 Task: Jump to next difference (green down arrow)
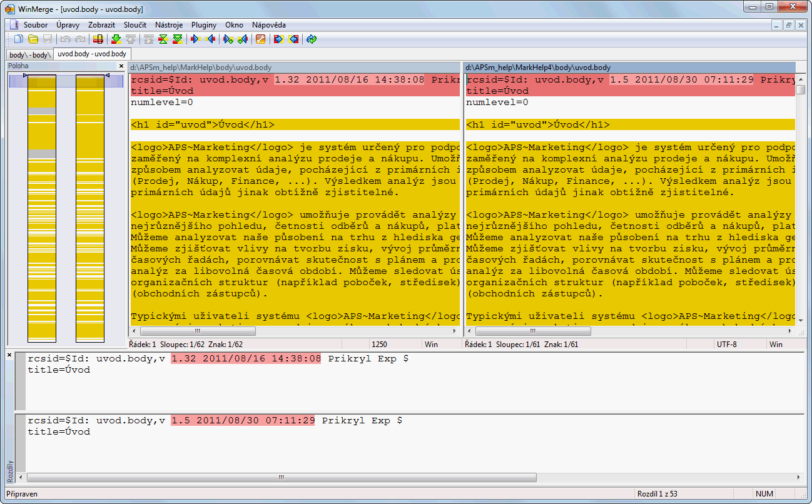coord(116,39)
